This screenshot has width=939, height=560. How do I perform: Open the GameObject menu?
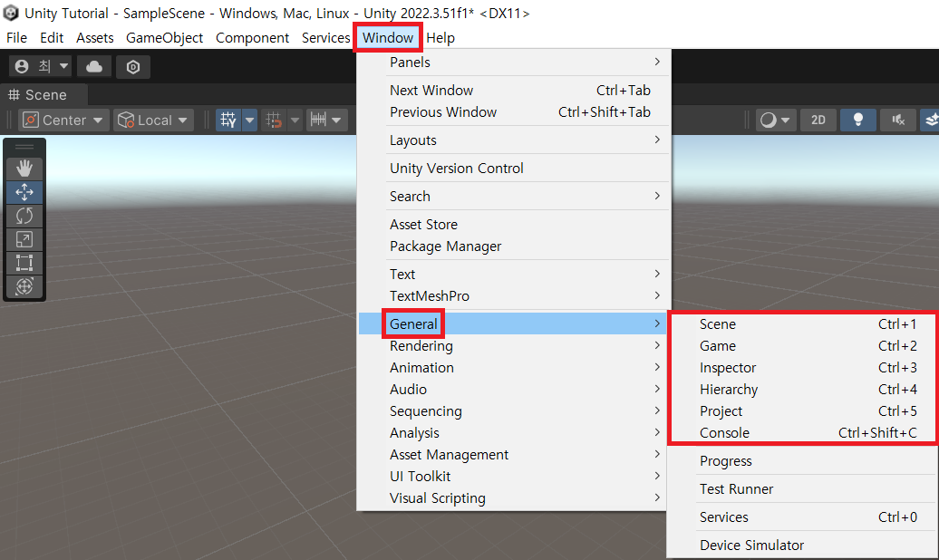(165, 38)
